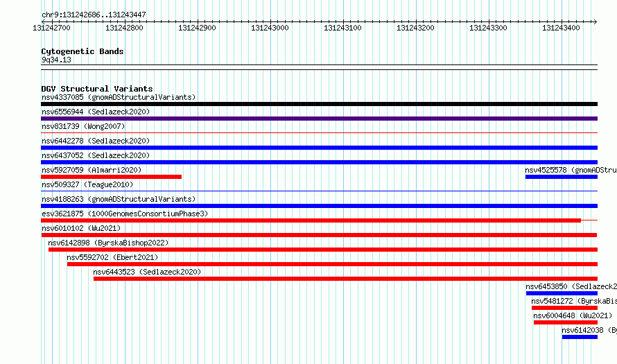Click the nsv5481272 red variant bar
Viewport: 617px width, 364px height.
565,308
